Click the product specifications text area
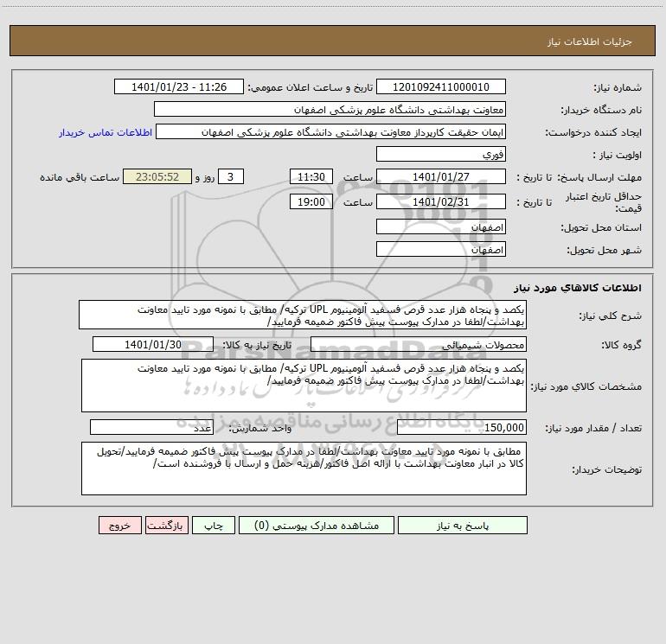The height and width of the screenshot is (644, 666). [x=304, y=386]
